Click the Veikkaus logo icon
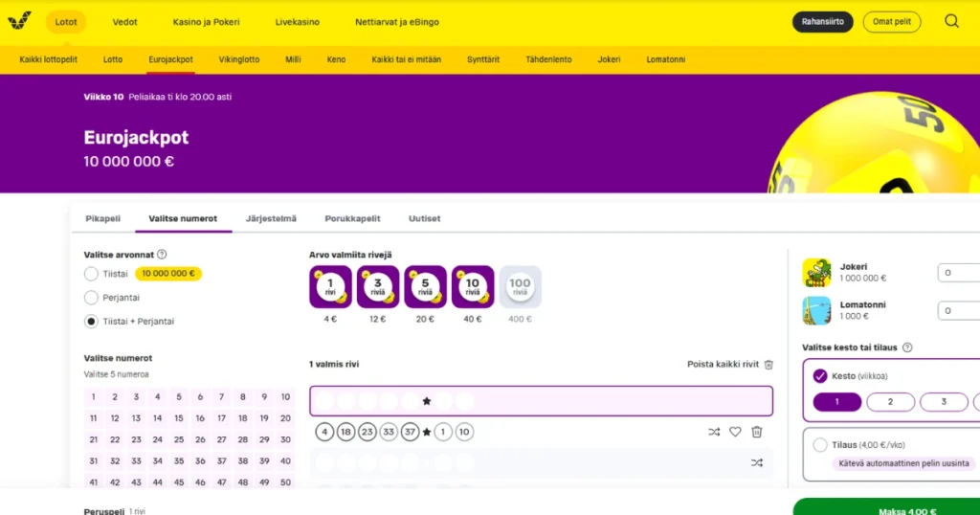980x515 pixels. click(19, 20)
